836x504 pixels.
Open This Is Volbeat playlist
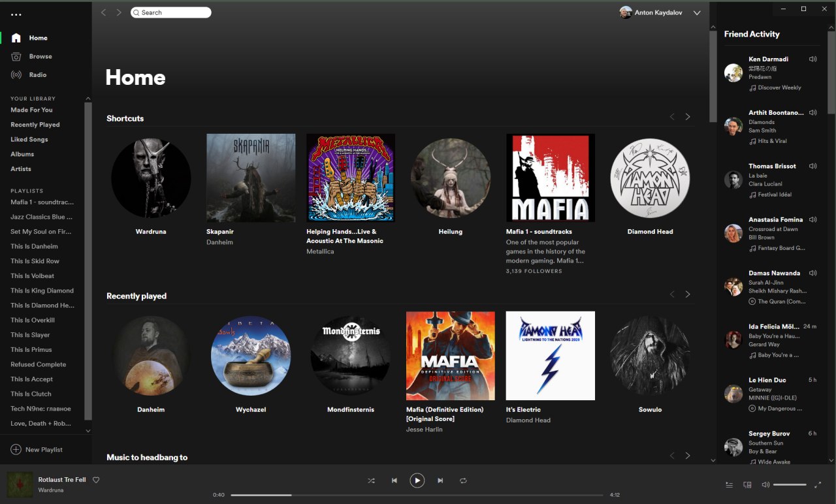32,276
